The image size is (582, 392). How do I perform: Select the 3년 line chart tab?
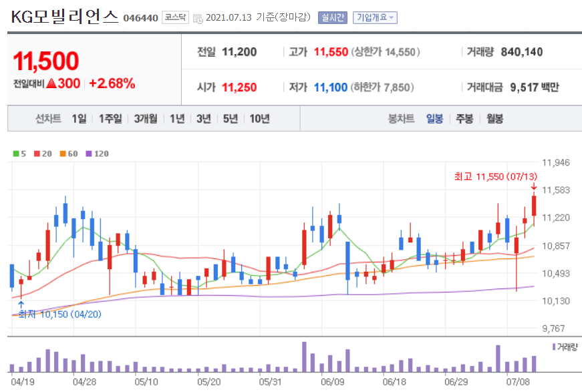[203, 119]
